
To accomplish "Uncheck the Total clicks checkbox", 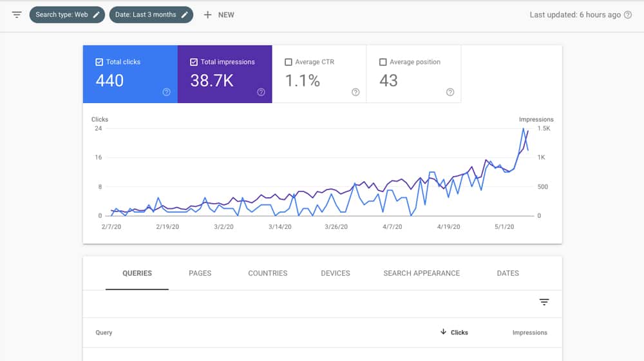I will click(99, 62).
